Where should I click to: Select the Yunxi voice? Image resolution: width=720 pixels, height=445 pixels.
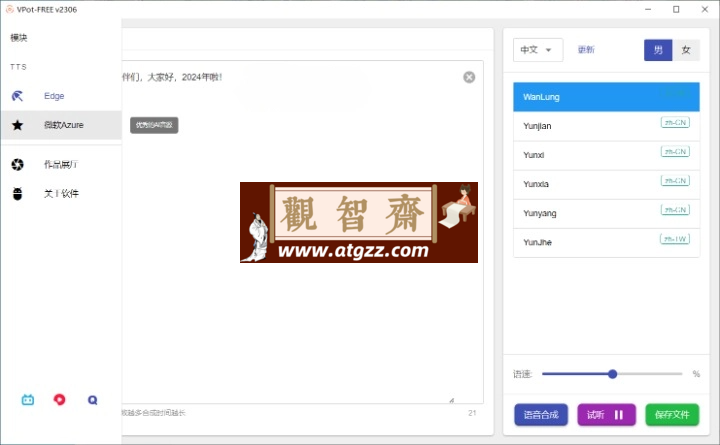point(606,155)
